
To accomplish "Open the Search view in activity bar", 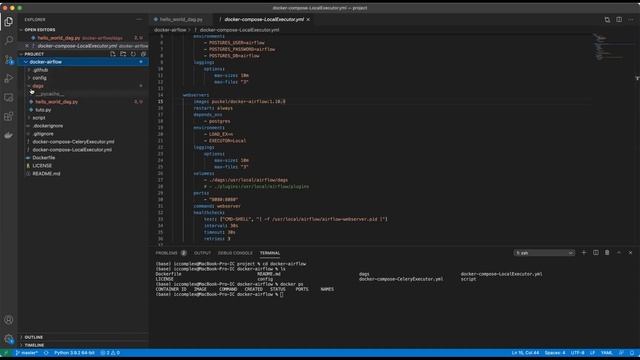I will 9,40.
